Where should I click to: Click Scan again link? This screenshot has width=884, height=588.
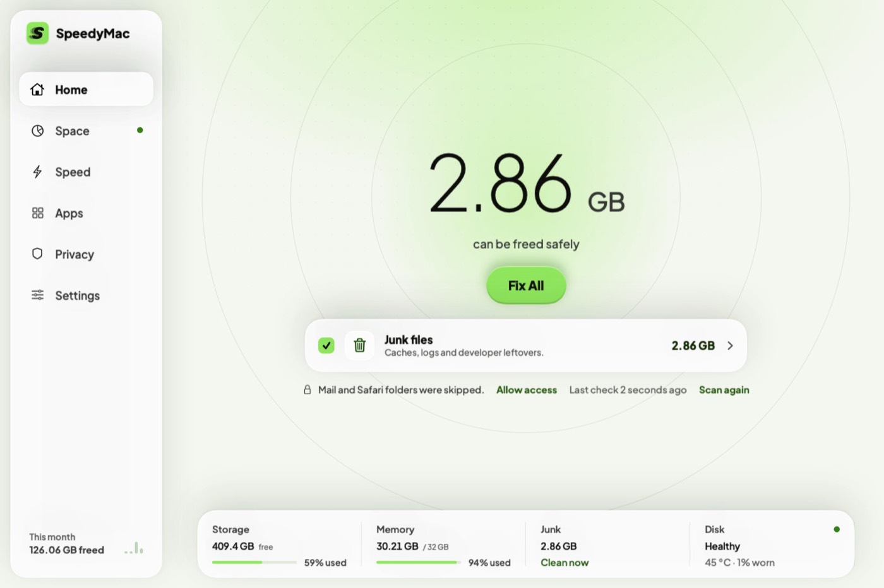[724, 390]
